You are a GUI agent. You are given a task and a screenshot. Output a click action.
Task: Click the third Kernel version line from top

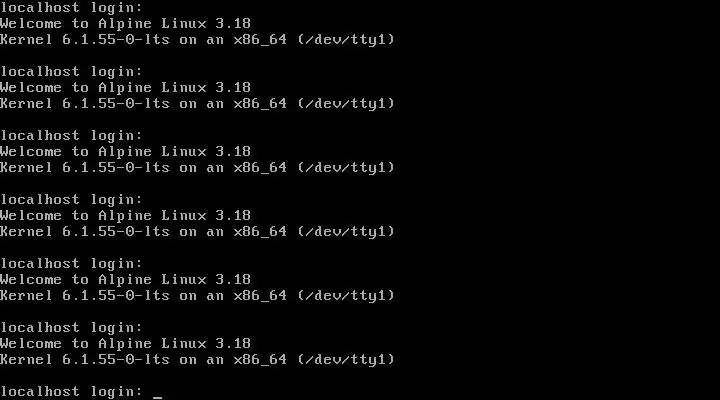click(x=197, y=167)
